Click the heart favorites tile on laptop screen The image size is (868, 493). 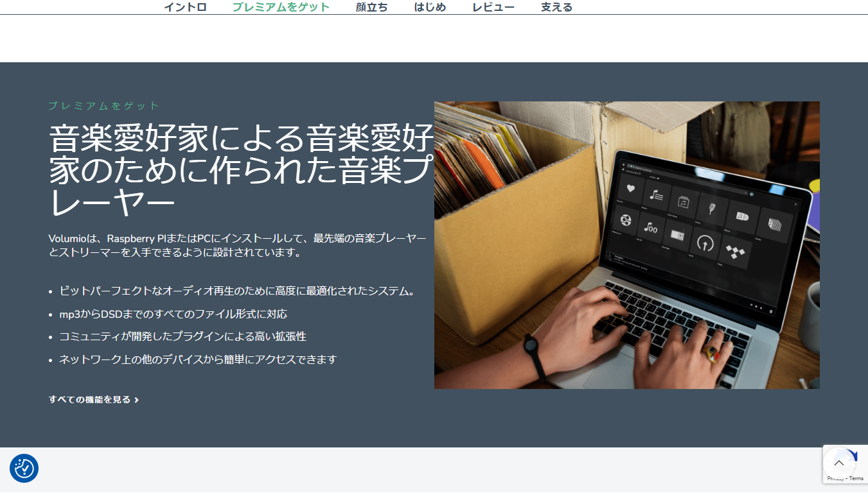click(631, 188)
